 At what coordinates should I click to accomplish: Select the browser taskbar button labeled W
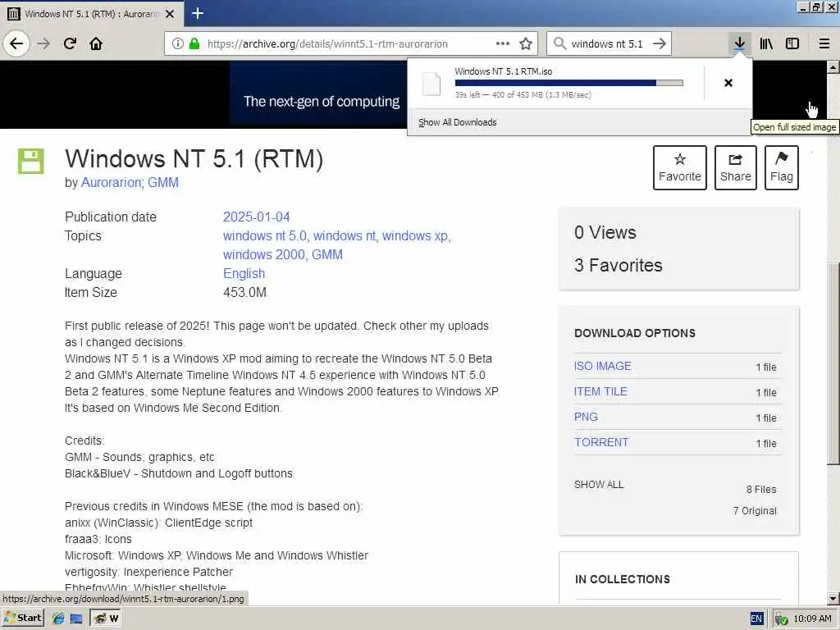106,619
